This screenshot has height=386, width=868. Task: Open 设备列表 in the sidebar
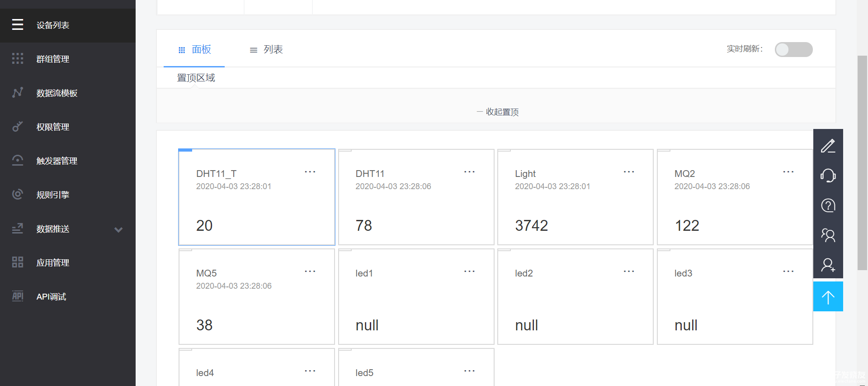click(x=68, y=25)
